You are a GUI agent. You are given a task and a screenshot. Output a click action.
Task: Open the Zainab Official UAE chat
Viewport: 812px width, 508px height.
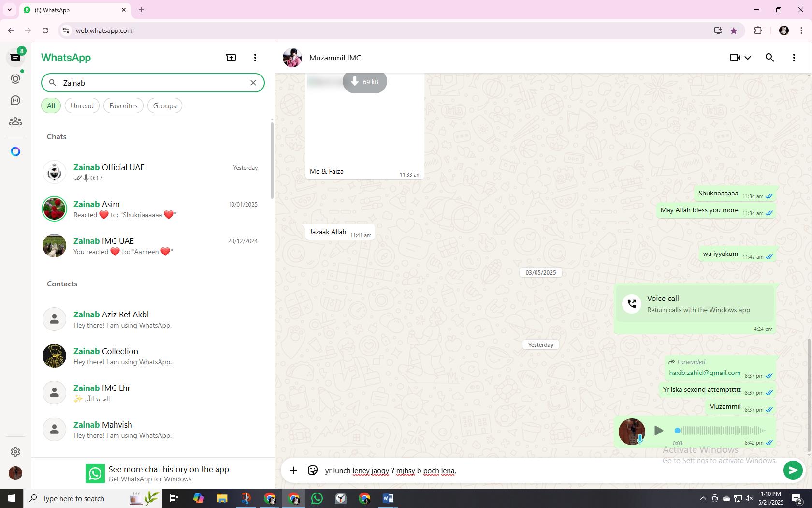[152, 172]
